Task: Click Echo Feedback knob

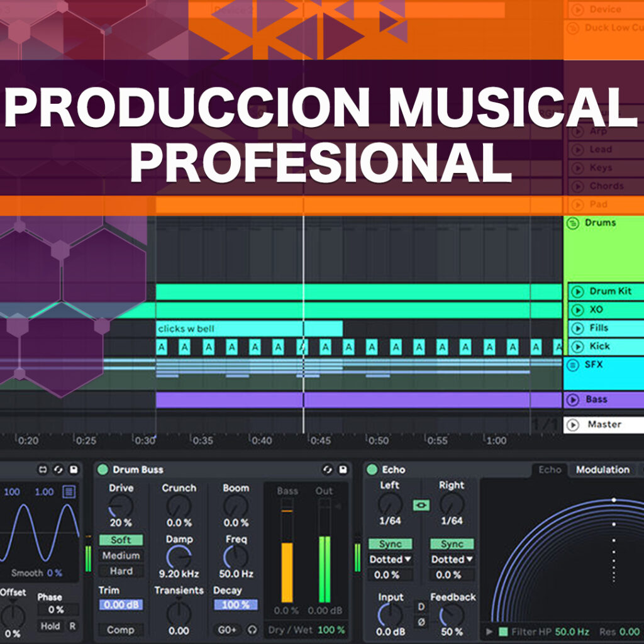Action: (452, 615)
